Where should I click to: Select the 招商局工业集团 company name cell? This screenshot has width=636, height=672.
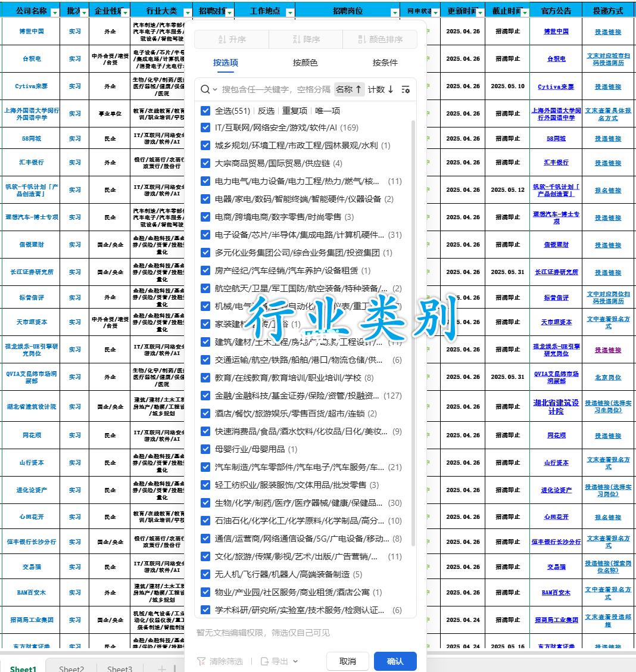pos(32,620)
